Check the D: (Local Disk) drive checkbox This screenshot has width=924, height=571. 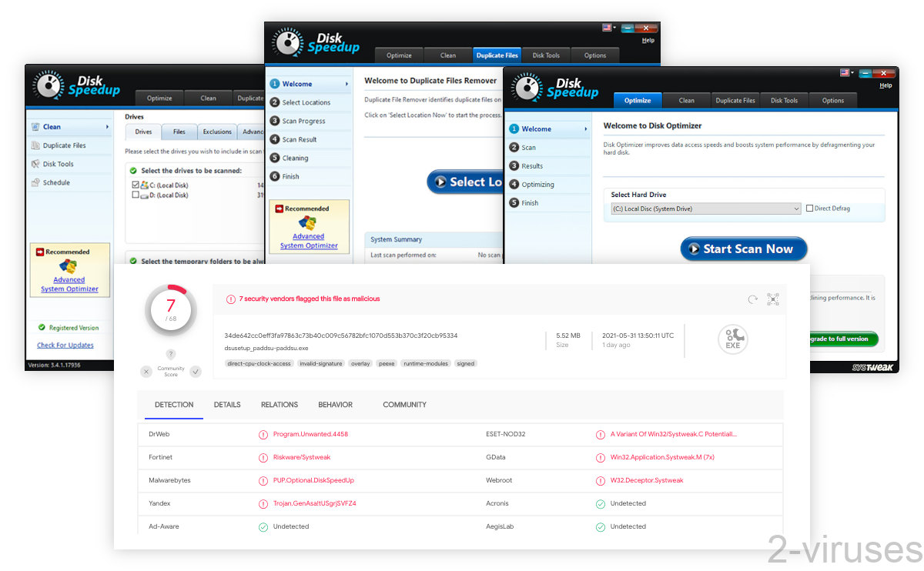click(x=136, y=195)
